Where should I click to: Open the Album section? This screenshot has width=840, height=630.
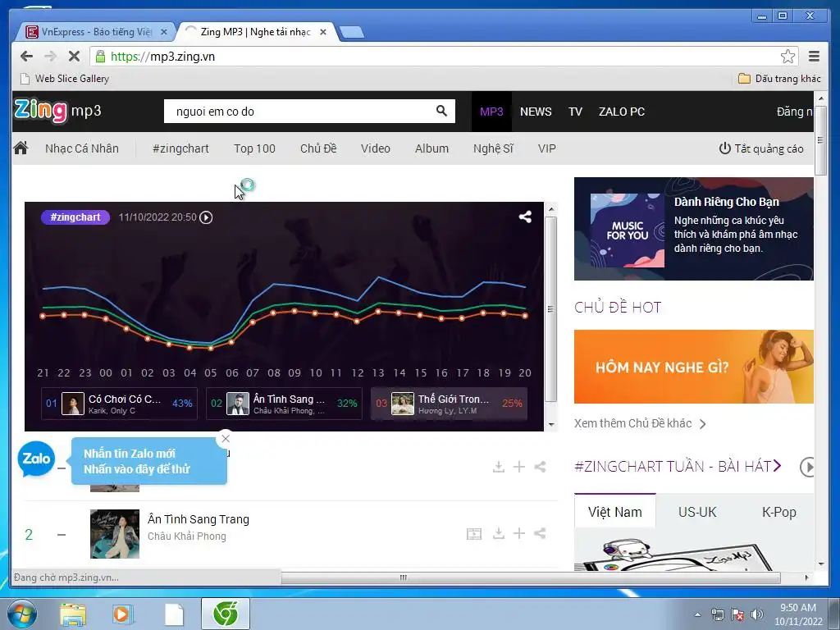pyautogui.click(x=431, y=148)
